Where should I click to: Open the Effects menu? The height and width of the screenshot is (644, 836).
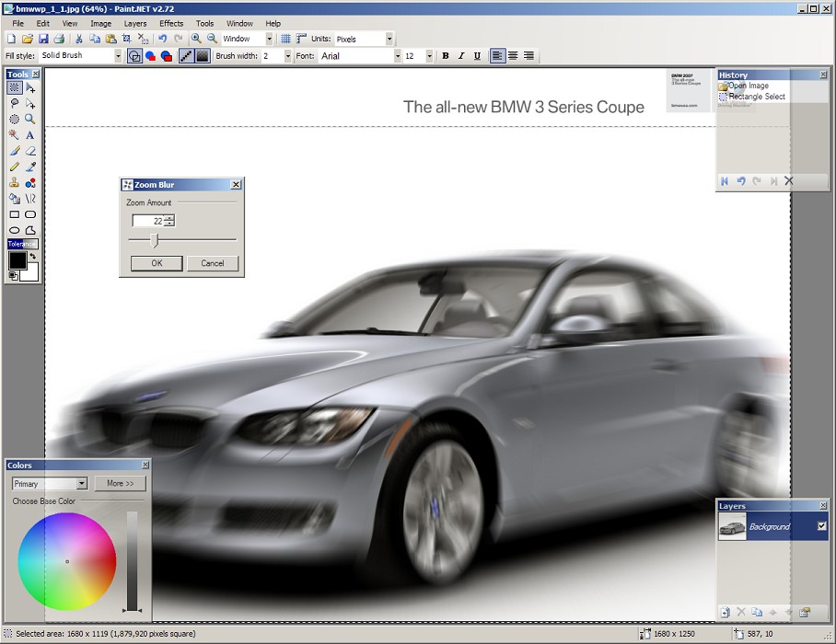171,23
